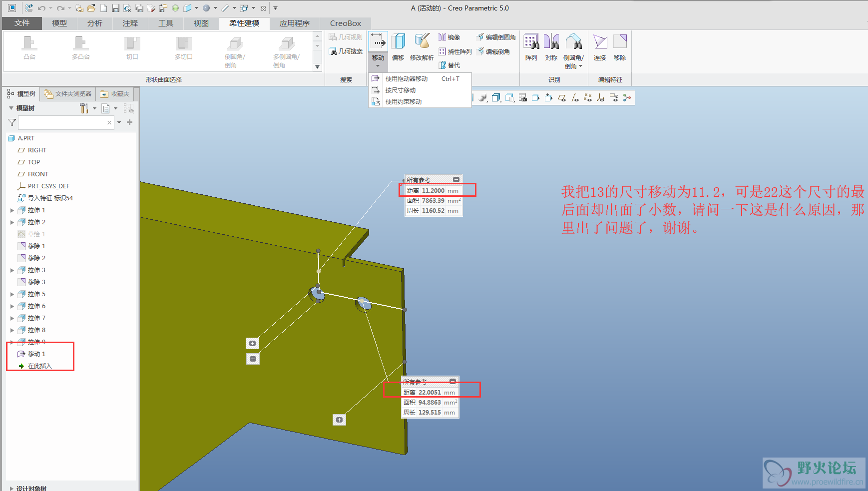Click the 连接 (Attach) icon
868x491 pixels.
(x=600, y=42)
